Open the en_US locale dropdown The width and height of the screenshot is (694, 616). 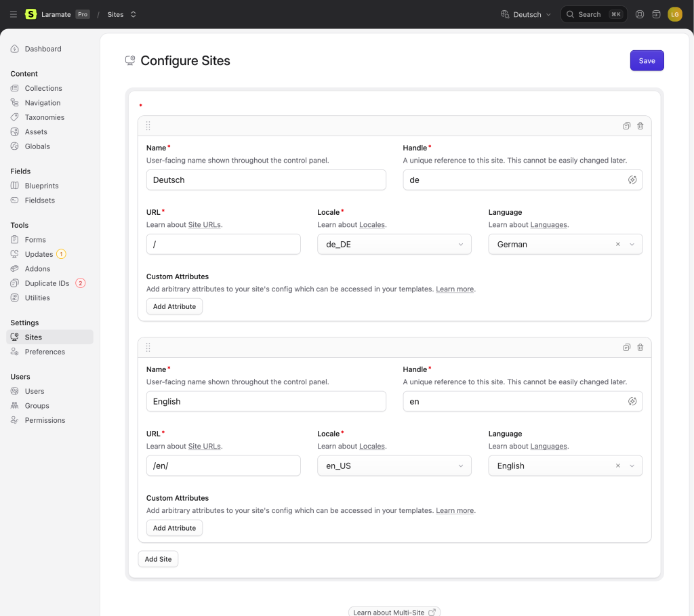pyautogui.click(x=394, y=466)
